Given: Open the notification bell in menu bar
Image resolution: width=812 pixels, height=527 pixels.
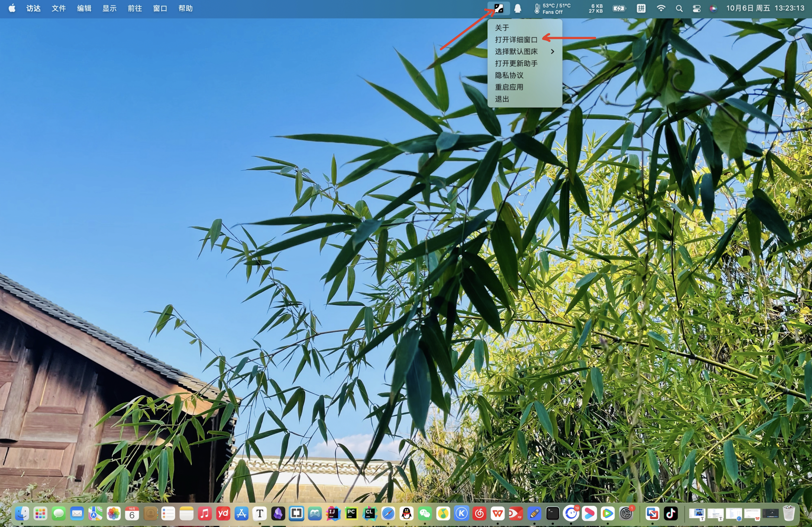Looking at the screenshot, I should [517, 8].
